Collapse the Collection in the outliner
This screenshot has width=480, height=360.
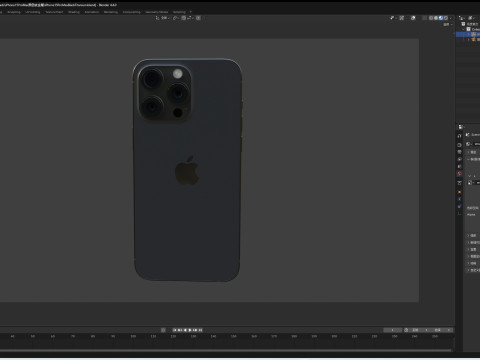point(463,29)
